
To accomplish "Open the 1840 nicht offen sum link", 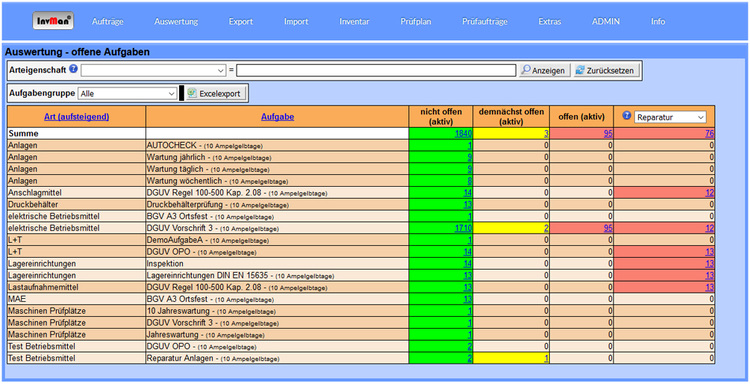I will tap(463, 134).
